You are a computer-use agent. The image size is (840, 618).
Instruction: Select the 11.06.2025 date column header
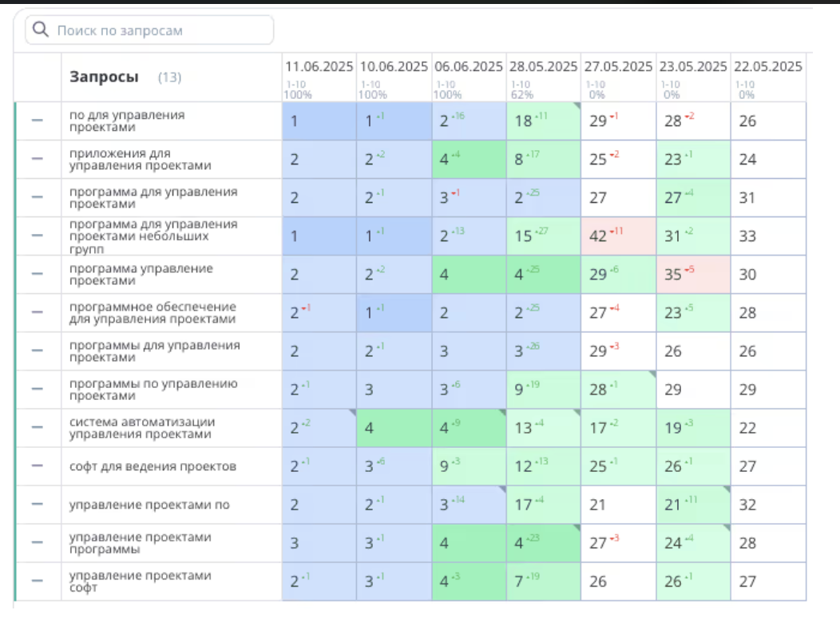pos(319,66)
